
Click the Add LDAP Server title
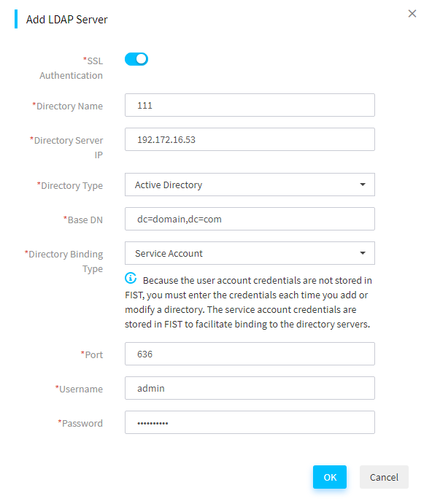click(66, 20)
